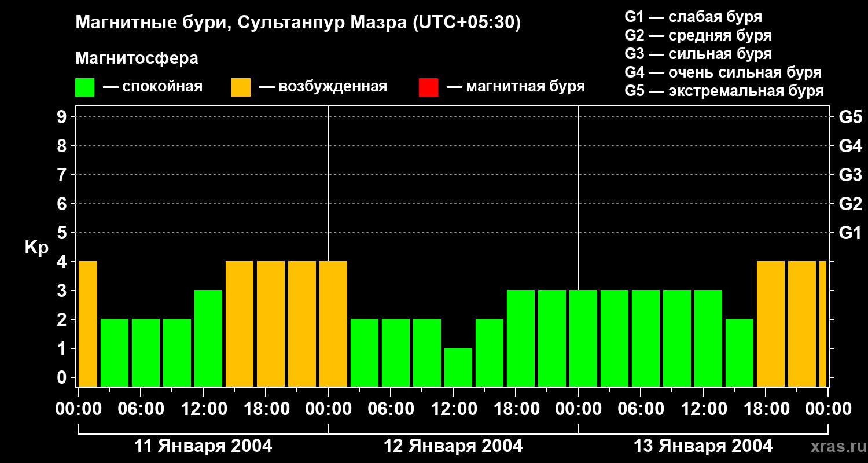Click the G5 axis label beside Kp 9

coord(851,117)
